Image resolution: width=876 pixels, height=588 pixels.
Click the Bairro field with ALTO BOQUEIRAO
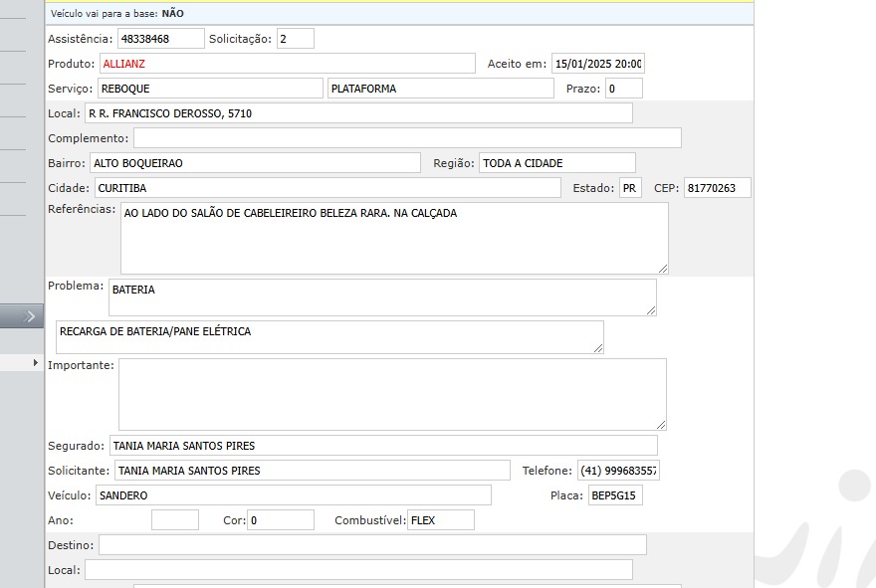(255, 163)
